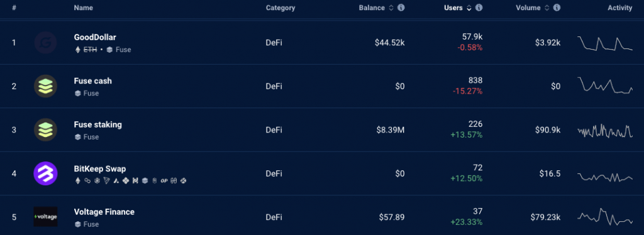644x235 pixels.
Task: Click the Fuse chain icon under Voltage Finance
Action: click(x=77, y=224)
